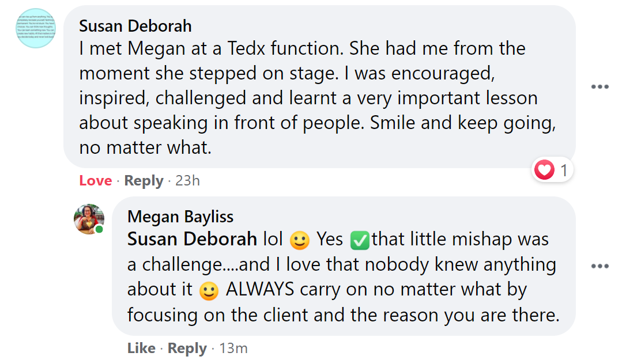This screenshot has height=364, width=626.
Task: Open the Susan Deborah mention in reply
Action: pos(193,239)
